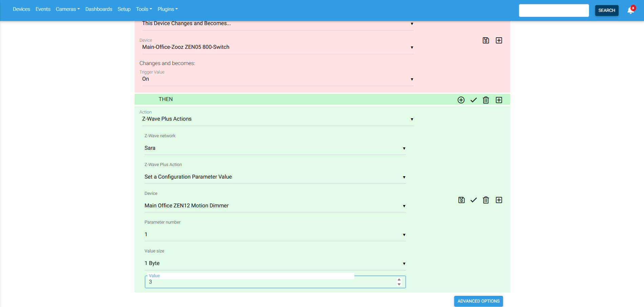
Task: Click the SEARCH button
Action: 607,11
